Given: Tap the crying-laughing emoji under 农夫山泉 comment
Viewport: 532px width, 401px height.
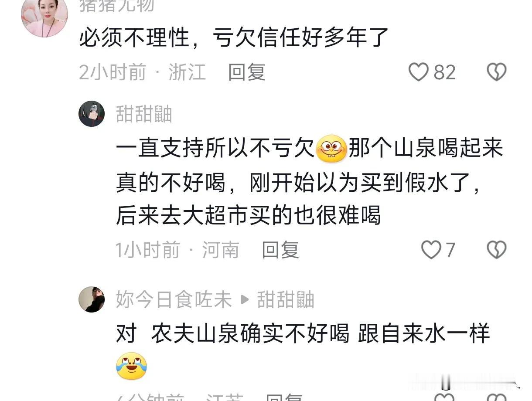Looking at the screenshot, I should point(131,366).
